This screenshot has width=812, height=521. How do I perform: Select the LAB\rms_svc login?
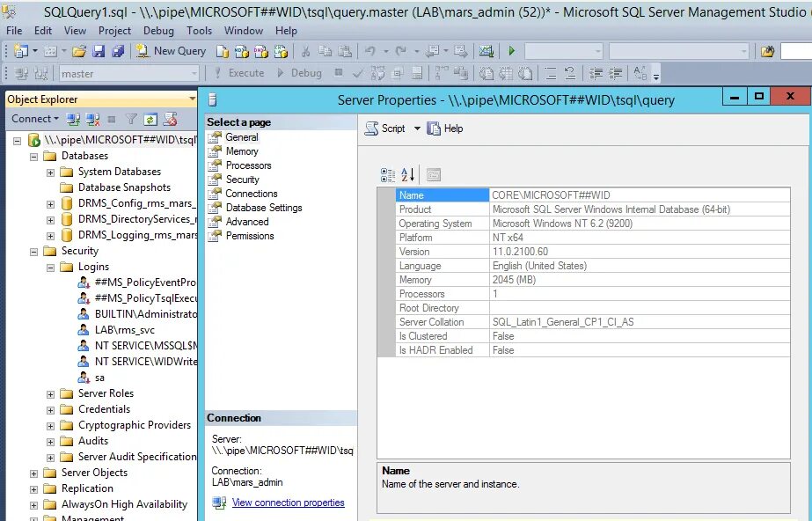(x=125, y=330)
